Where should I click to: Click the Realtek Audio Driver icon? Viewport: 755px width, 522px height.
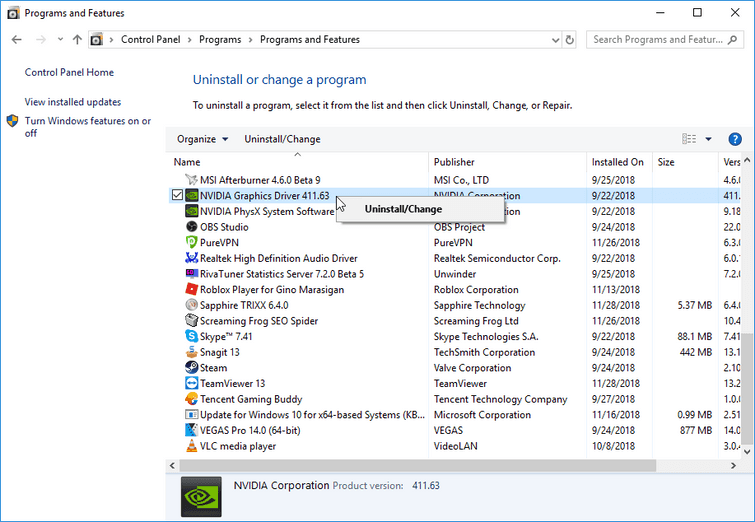pyautogui.click(x=192, y=258)
